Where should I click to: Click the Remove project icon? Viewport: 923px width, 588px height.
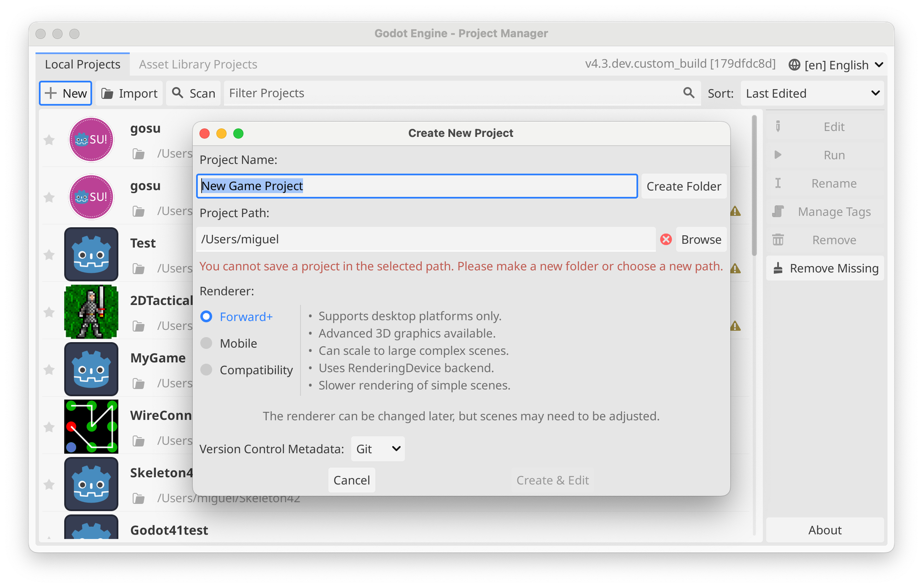pos(778,239)
